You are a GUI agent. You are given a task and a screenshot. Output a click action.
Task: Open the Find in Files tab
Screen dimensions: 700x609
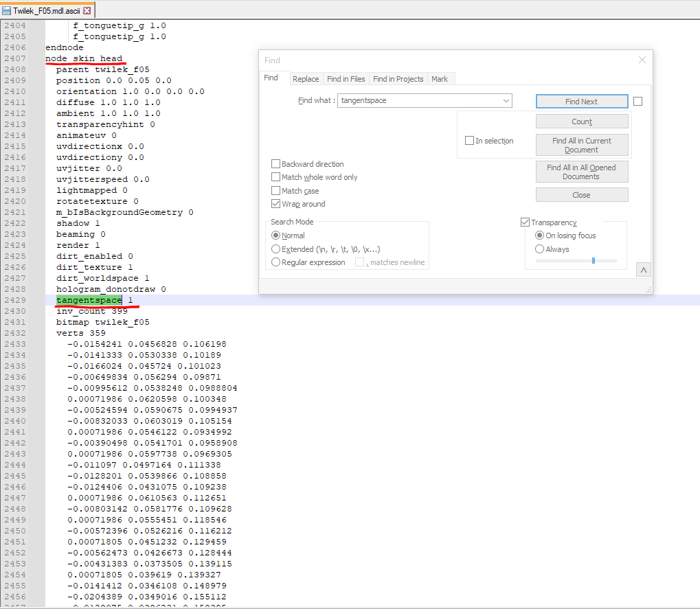[x=346, y=79]
